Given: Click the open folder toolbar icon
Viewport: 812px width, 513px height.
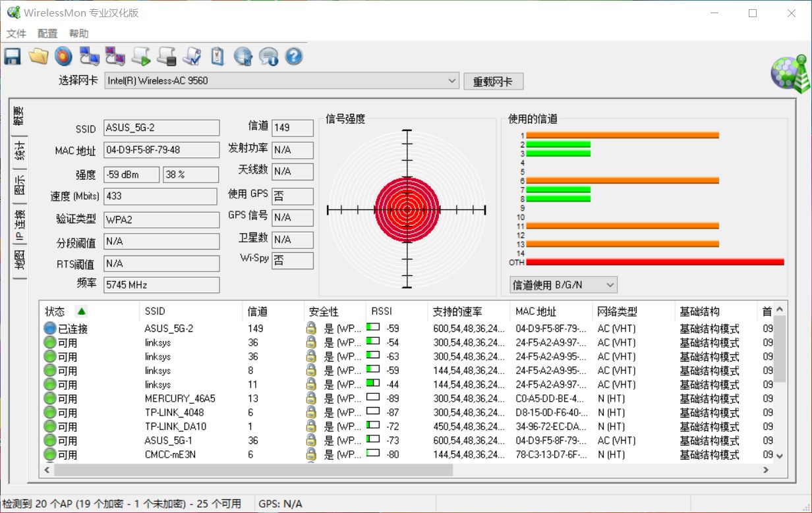Looking at the screenshot, I should pyautogui.click(x=38, y=57).
